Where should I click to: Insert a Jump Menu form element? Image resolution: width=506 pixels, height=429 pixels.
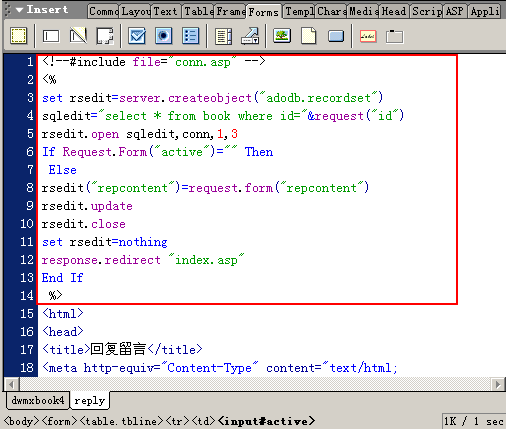(250, 36)
